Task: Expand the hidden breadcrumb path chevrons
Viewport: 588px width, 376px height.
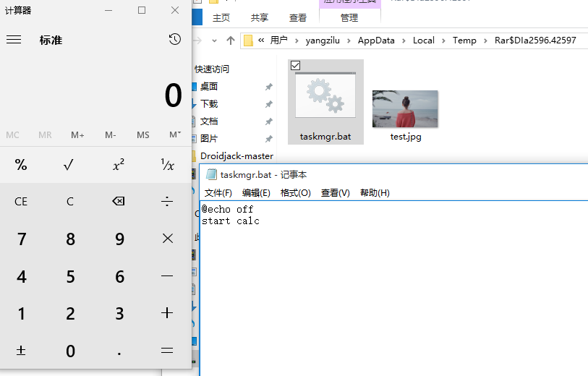Action: point(261,40)
